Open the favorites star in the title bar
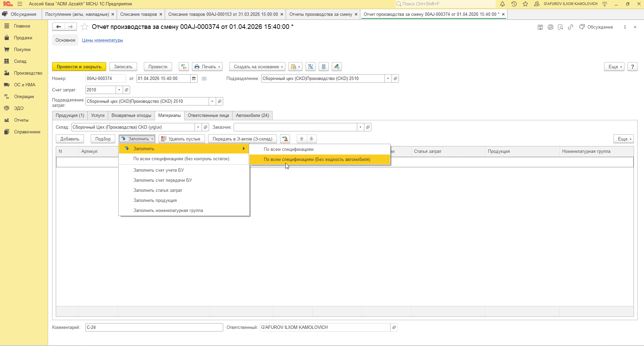644x346 pixels. point(525,4)
